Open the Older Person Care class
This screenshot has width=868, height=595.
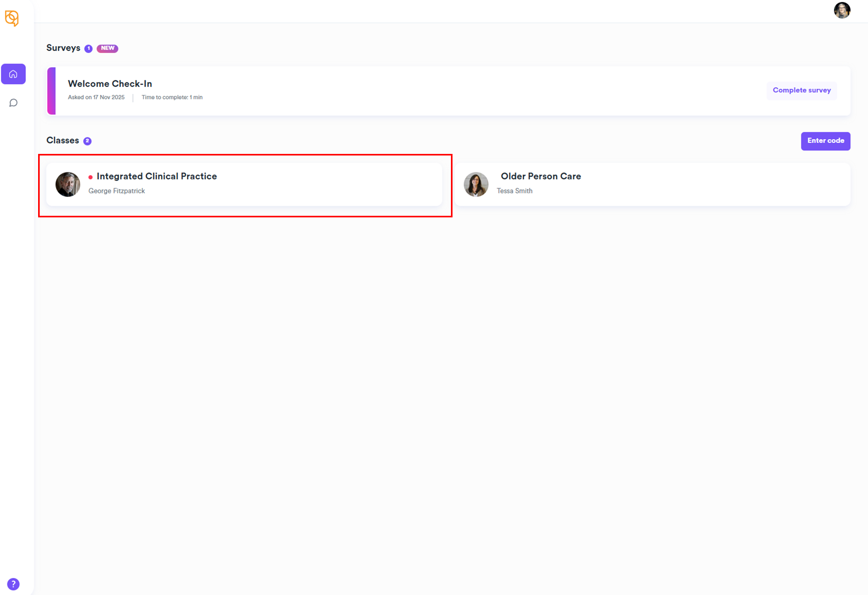pyautogui.click(x=540, y=177)
